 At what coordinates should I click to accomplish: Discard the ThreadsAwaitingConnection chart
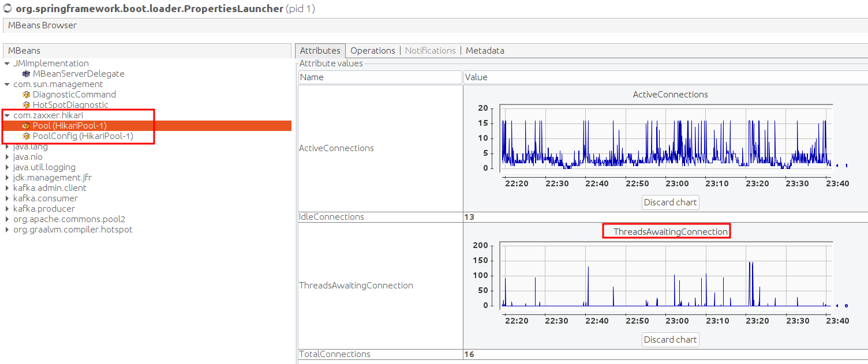(670, 339)
